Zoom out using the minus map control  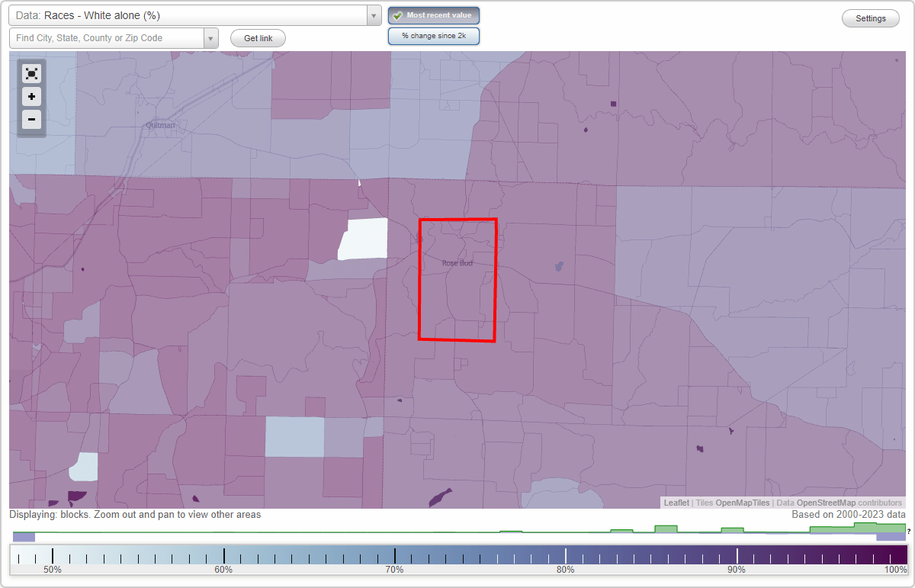pos(31,120)
